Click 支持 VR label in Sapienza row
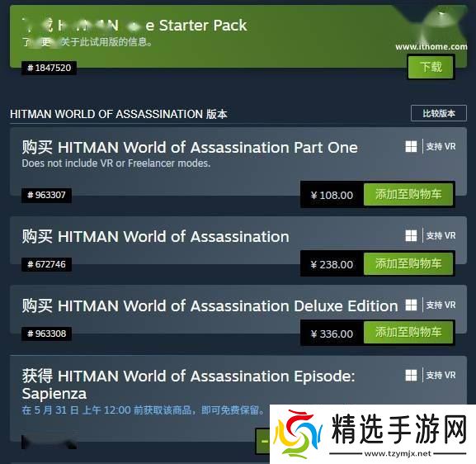The height and width of the screenshot is (464, 476). click(441, 376)
